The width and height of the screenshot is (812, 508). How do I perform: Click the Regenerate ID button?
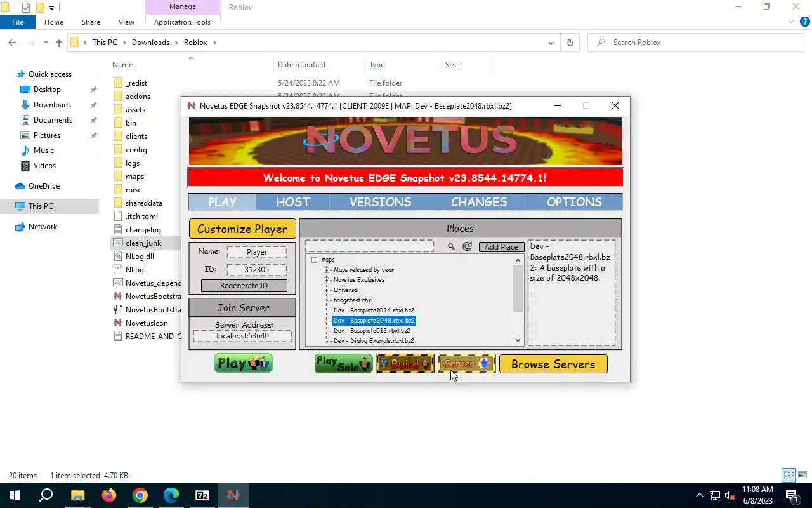click(x=244, y=286)
